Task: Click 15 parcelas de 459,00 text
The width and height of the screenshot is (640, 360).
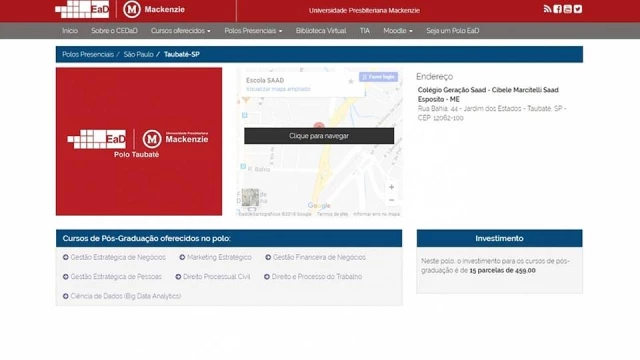Action: click(x=502, y=270)
